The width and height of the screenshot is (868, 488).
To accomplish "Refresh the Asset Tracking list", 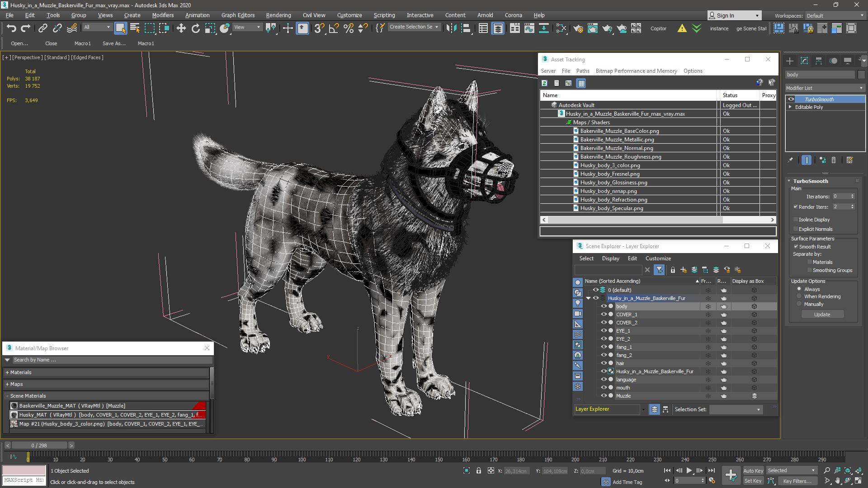I will point(544,83).
